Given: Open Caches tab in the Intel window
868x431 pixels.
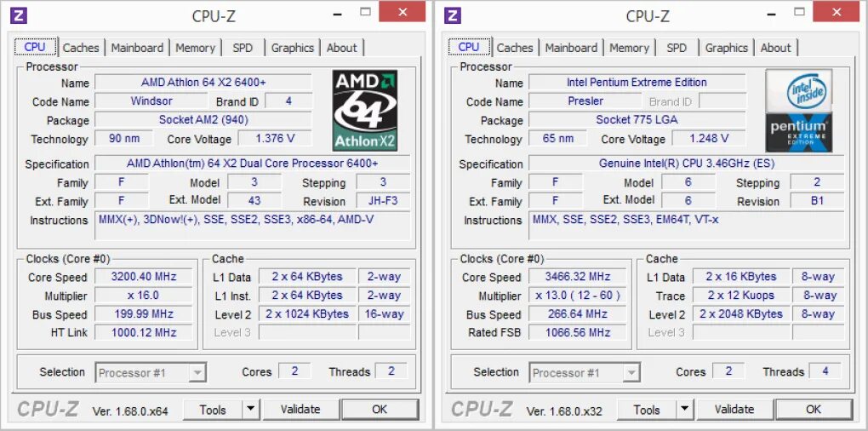Looking at the screenshot, I should click(515, 49).
